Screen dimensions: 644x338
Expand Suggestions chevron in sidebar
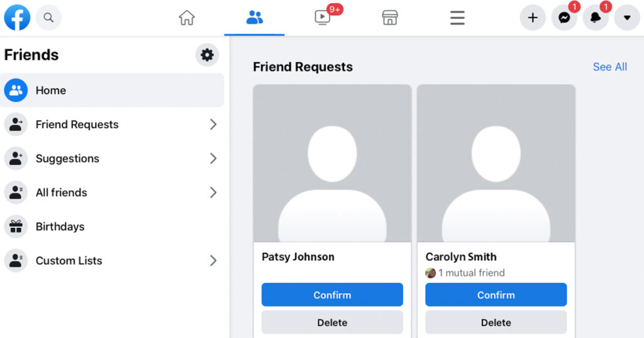[213, 158]
